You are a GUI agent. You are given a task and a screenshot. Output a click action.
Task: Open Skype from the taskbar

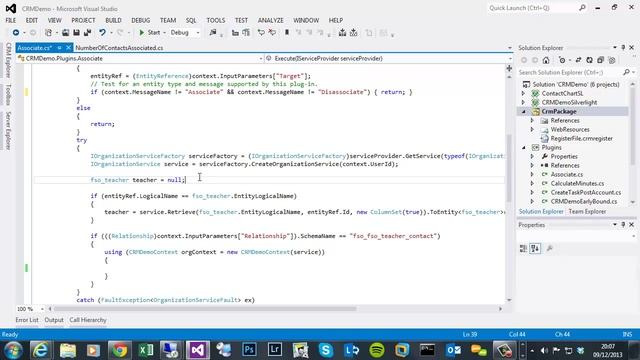(x=326, y=350)
